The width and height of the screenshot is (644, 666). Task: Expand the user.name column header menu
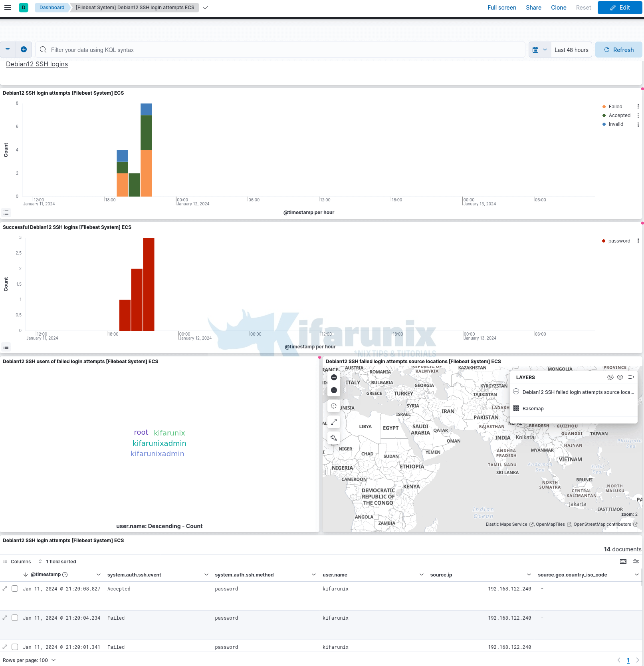(x=421, y=575)
